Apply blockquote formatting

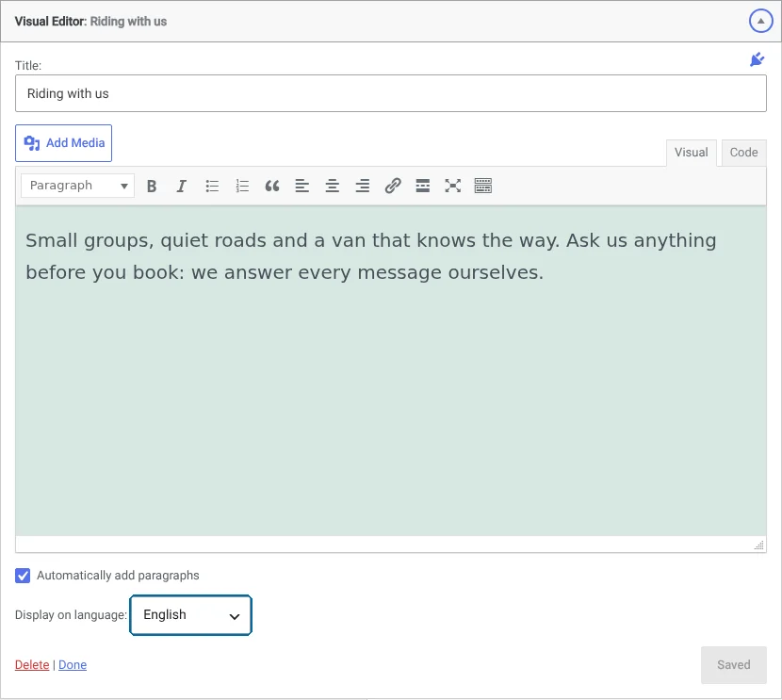pos(272,186)
